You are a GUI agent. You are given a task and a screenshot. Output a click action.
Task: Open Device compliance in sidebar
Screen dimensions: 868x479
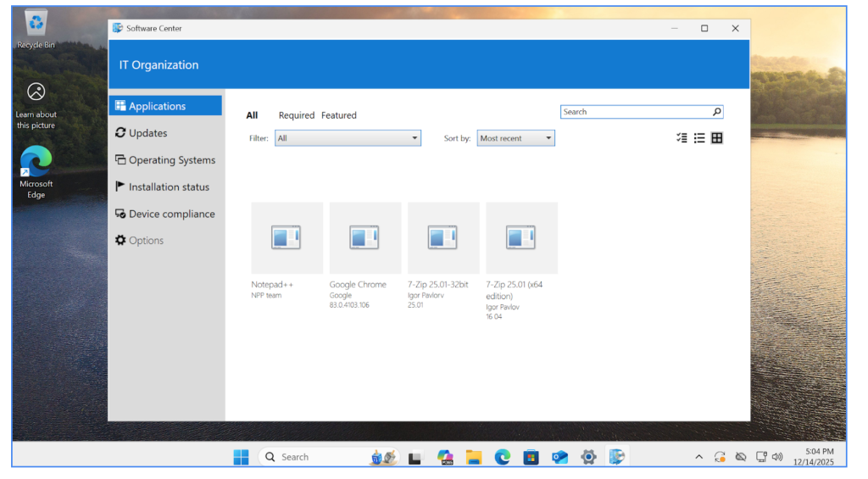click(171, 214)
